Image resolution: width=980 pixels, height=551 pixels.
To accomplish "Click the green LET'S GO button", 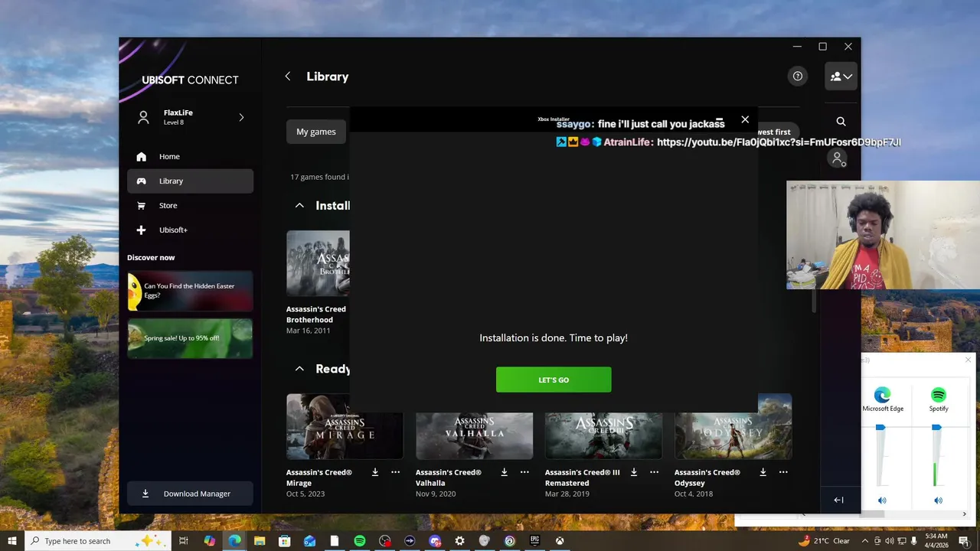I will point(554,380).
